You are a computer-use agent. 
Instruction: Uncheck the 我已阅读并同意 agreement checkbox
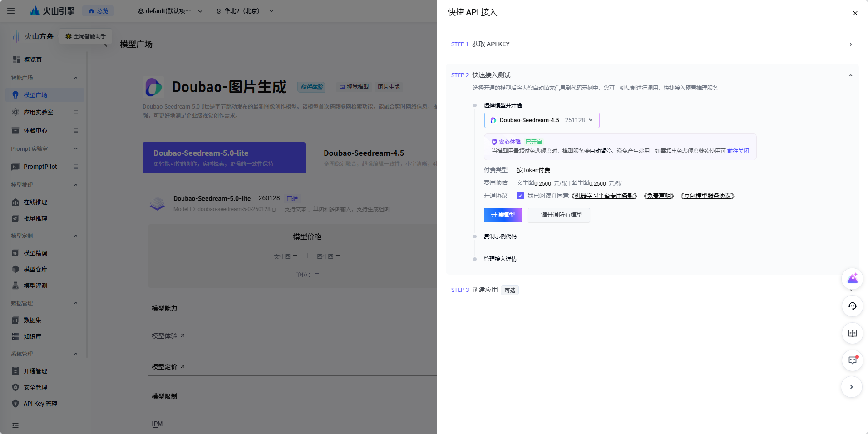tap(520, 196)
